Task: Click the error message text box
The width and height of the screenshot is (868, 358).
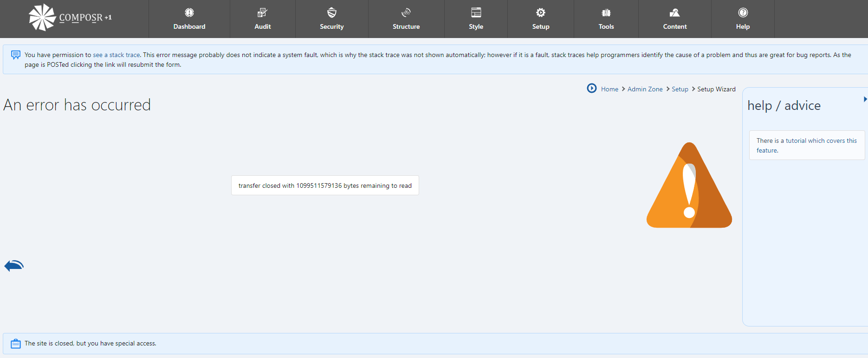Action: coord(325,185)
